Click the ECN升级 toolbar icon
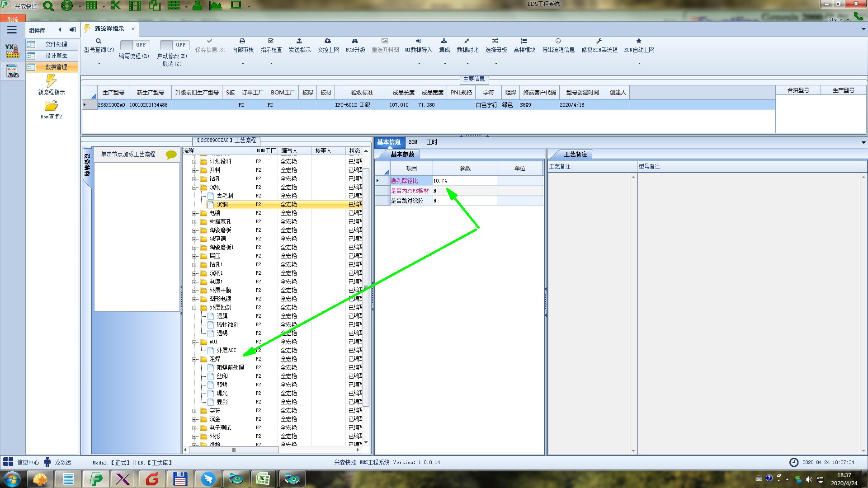The height and width of the screenshot is (488, 868). coord(355,41)
